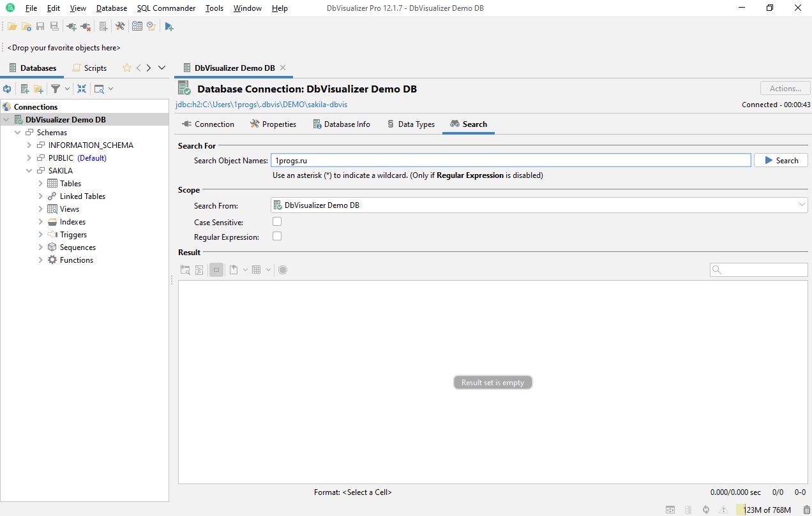The height and width of the screenshot is (516, 812).
Task: Disconnect database using plug icon with red cross
Action: pos(87,26)
